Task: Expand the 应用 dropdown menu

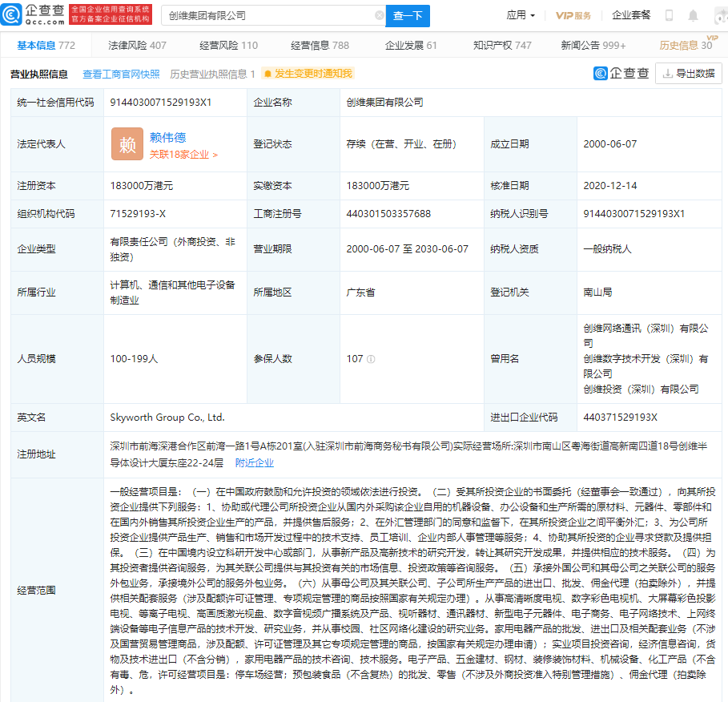Action: (x=521, y=15)
